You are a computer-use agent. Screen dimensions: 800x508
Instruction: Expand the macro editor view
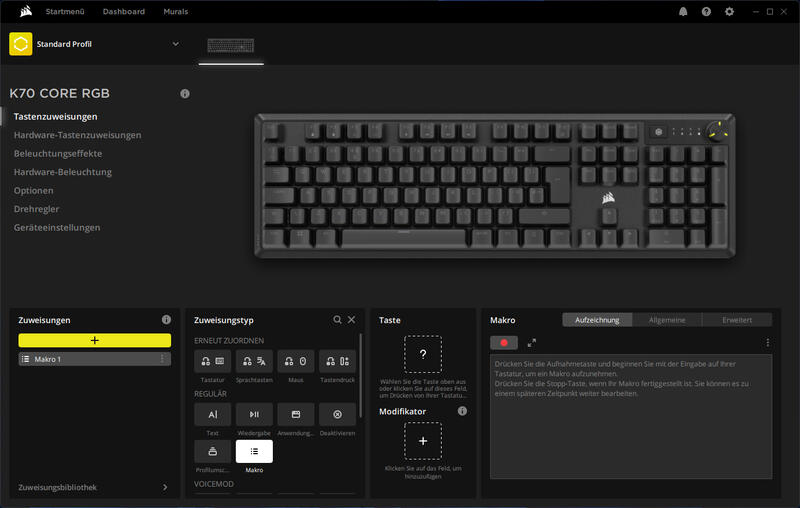(x=532, y=343)
